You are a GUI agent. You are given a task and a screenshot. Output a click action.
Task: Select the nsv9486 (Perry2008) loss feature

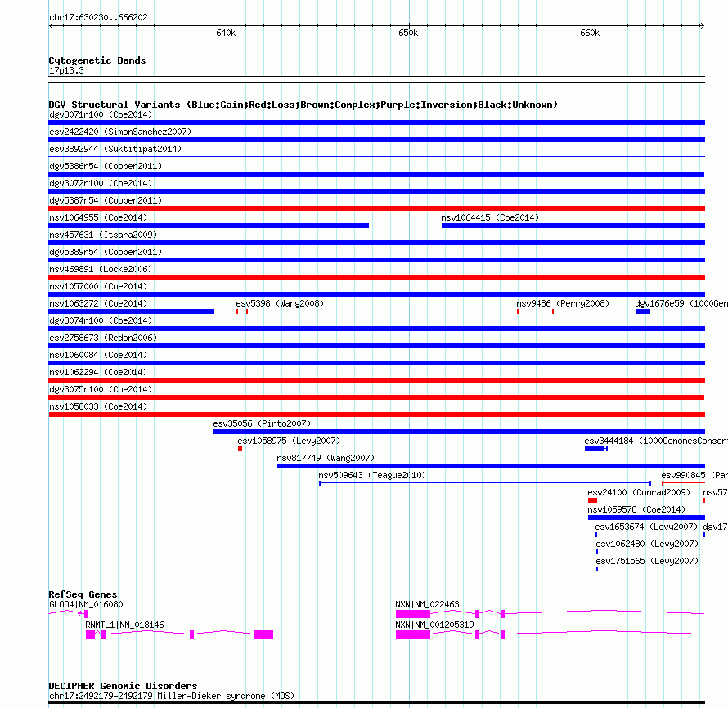click(x=535, y=311)
